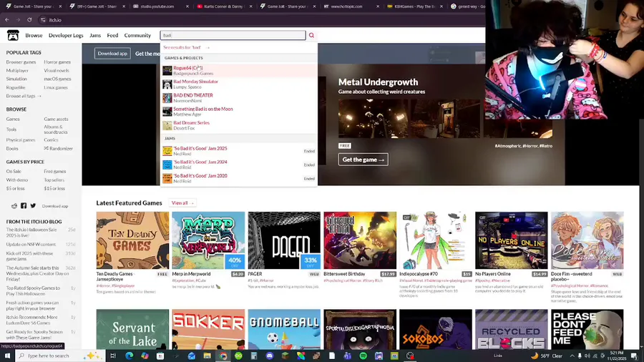644x362 pixels.
Task: Open the Browse menu item
Action: 34,35
